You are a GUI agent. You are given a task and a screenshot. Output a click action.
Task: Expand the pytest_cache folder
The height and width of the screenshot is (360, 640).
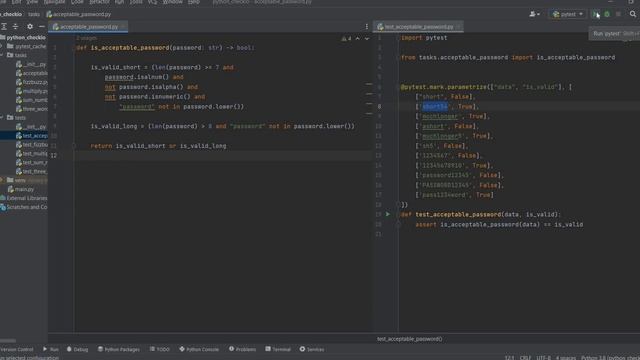point(2,46)
